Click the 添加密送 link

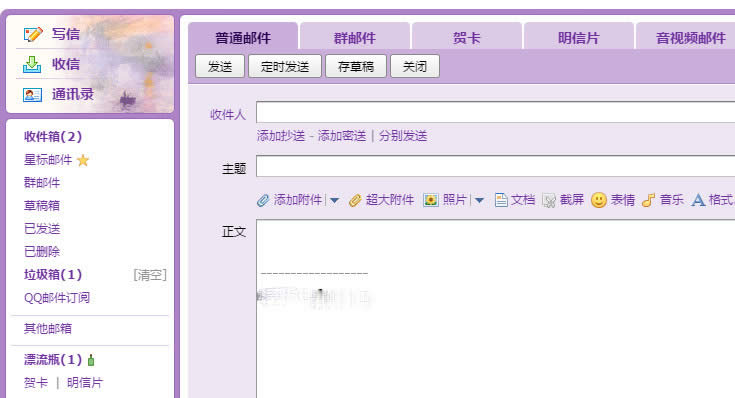coord(342,136)
